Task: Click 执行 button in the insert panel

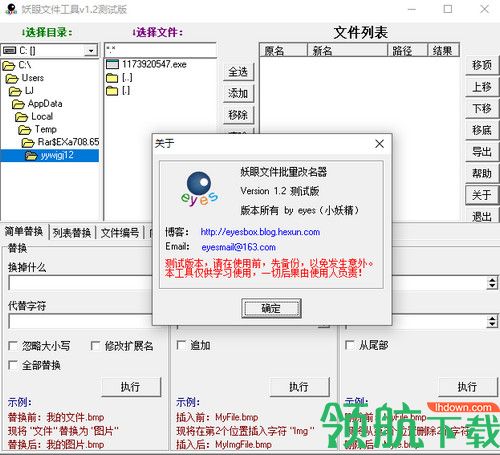Action: pos(299,387)
